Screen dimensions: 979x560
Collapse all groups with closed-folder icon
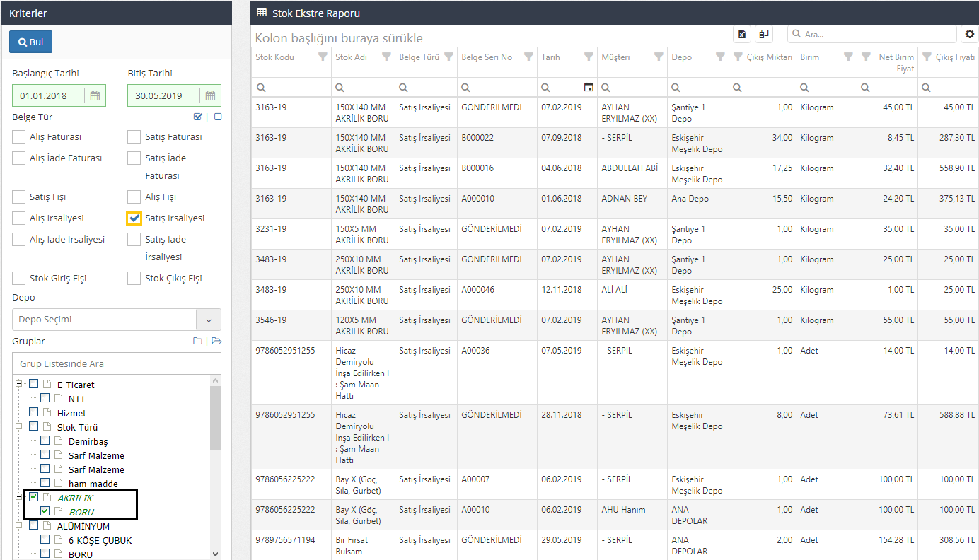(x=197, y=342)
